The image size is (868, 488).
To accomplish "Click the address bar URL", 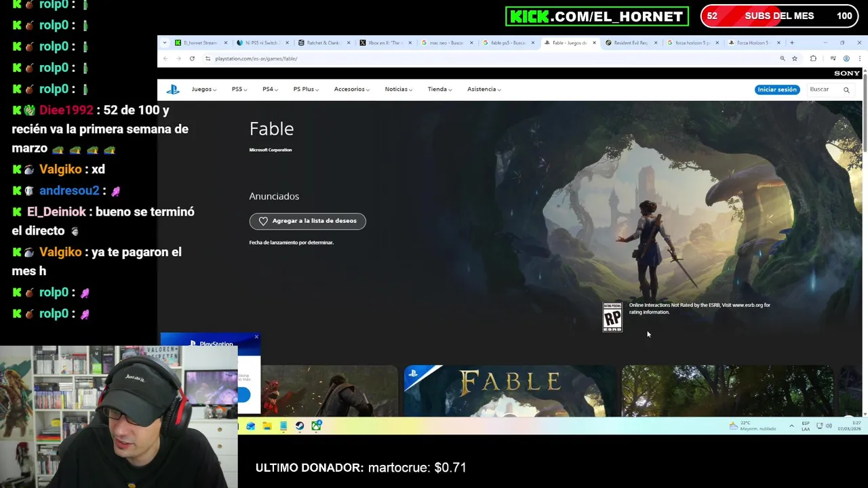I will pos(256,59).
